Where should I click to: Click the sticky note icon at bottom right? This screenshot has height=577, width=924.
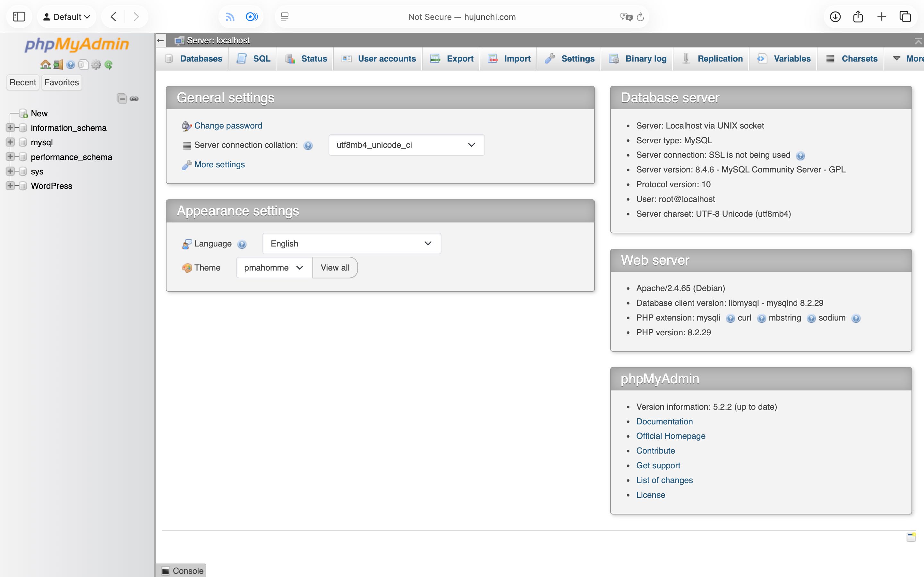[911, 537]
